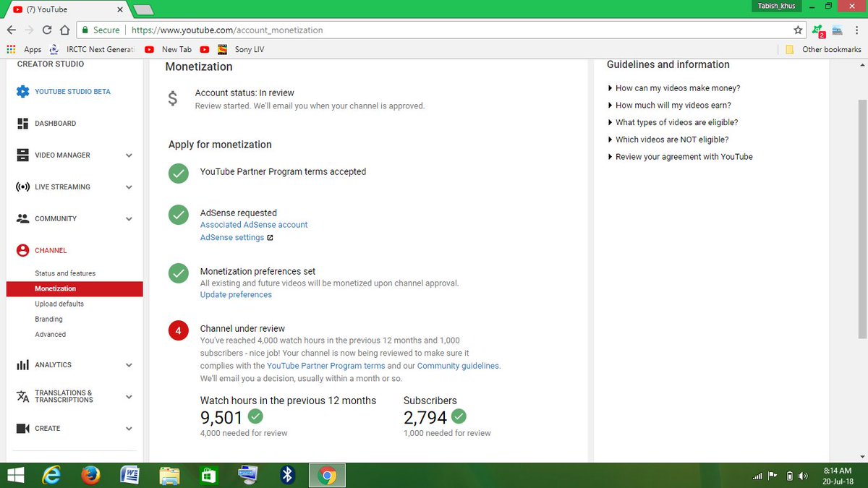
Task: Reload the page with the refresh icon
Action: (47, 30)
